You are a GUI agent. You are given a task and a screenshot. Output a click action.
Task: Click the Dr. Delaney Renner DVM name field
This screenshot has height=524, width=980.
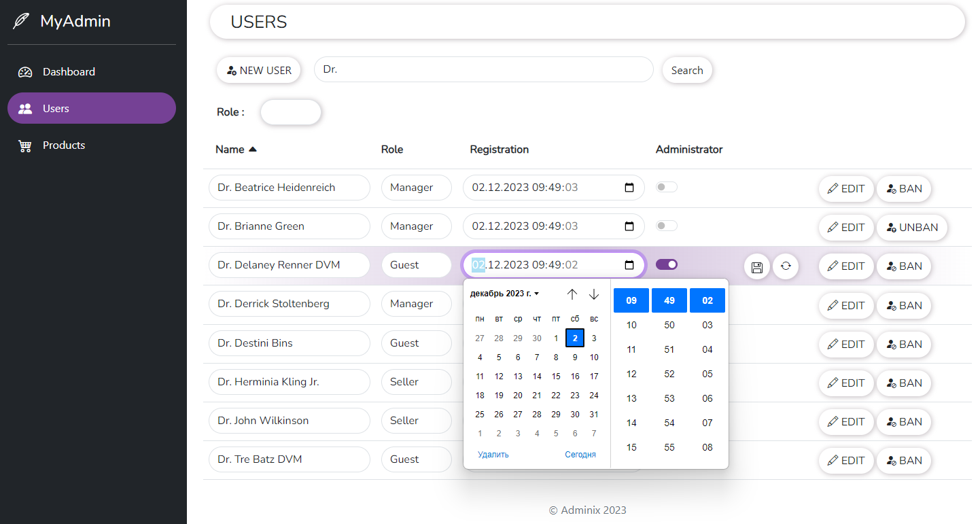[x=290, y=265]
